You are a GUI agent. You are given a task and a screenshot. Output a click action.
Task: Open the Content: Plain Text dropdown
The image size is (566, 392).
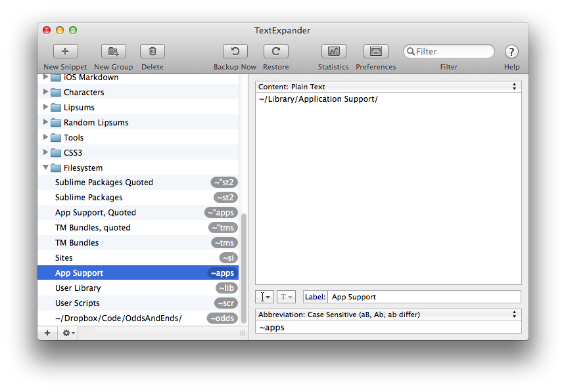(x=388, y=87)
